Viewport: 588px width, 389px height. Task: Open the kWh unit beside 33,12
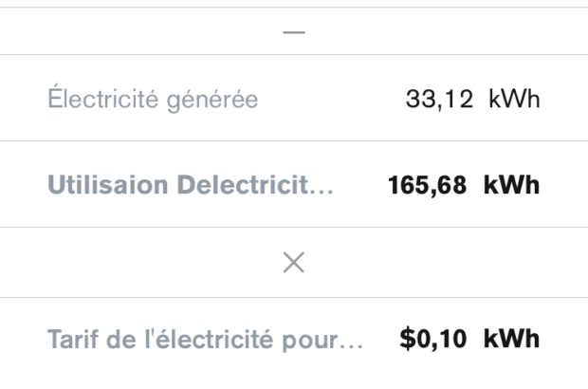point(514,99)
